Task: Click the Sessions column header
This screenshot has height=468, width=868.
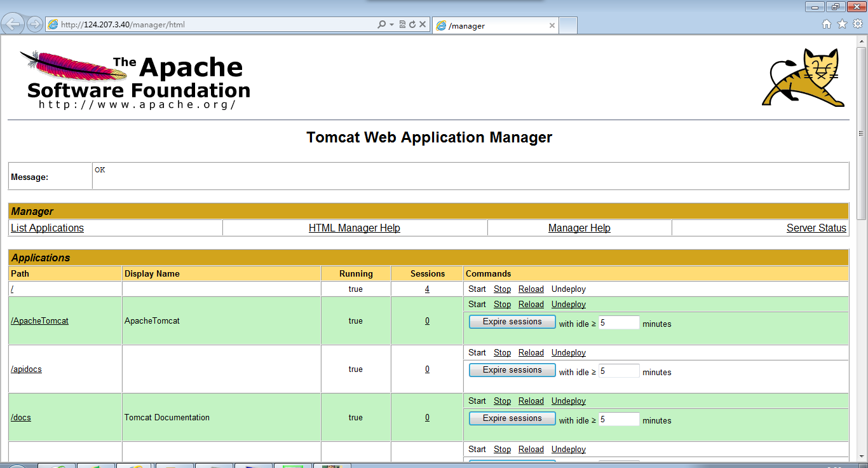Action: (428, 274)
